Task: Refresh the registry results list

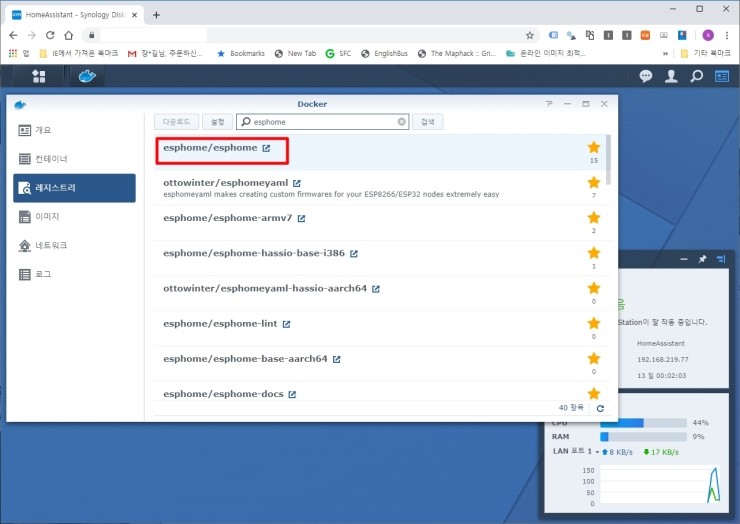Action: coord(600,408)
